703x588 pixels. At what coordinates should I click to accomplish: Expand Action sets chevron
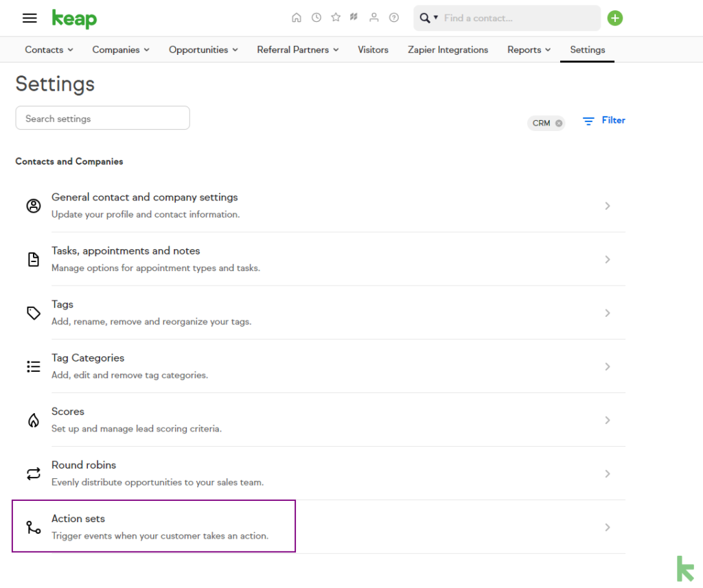click(x=608, y=527)
